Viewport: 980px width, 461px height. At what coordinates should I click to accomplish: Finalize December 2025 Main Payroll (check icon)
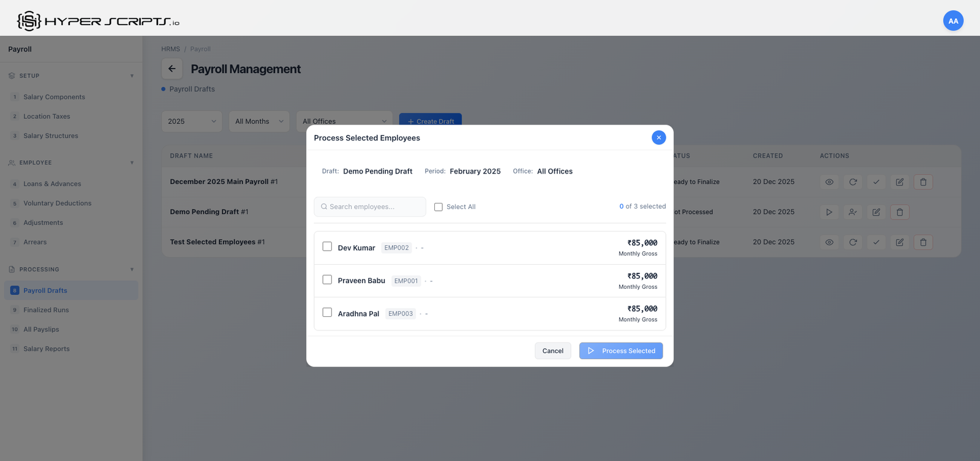[x=876, y=182]
